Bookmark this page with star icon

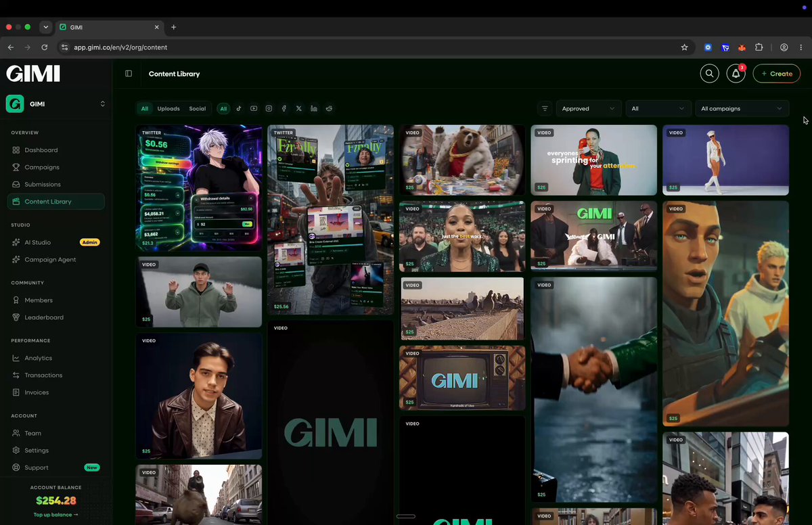pyautogui.click(x=684, y=47)
